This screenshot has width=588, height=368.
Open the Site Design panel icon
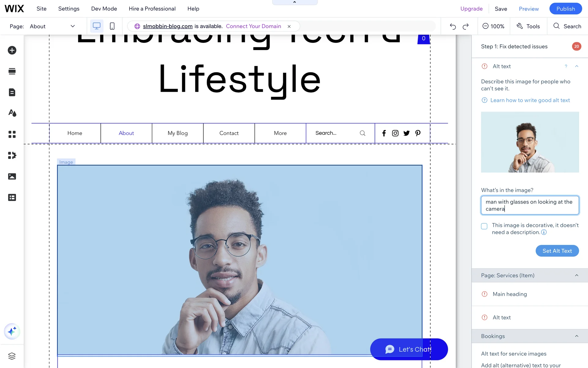pyautogui.click(x=12, y=113)
